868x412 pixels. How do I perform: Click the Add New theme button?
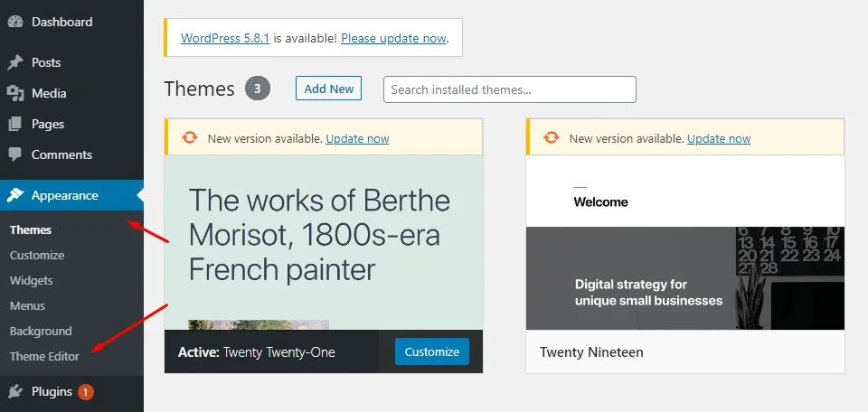click(x=329, y=89)
